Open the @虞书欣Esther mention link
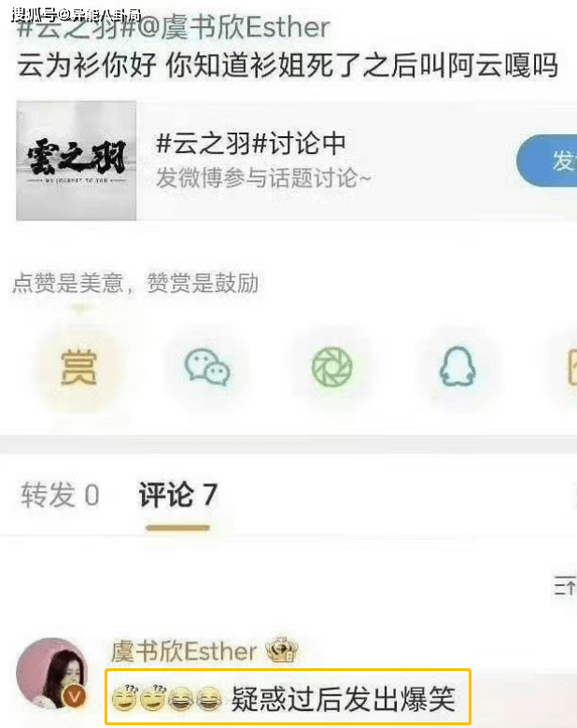 pyautogui.click(x=232, y=28)
